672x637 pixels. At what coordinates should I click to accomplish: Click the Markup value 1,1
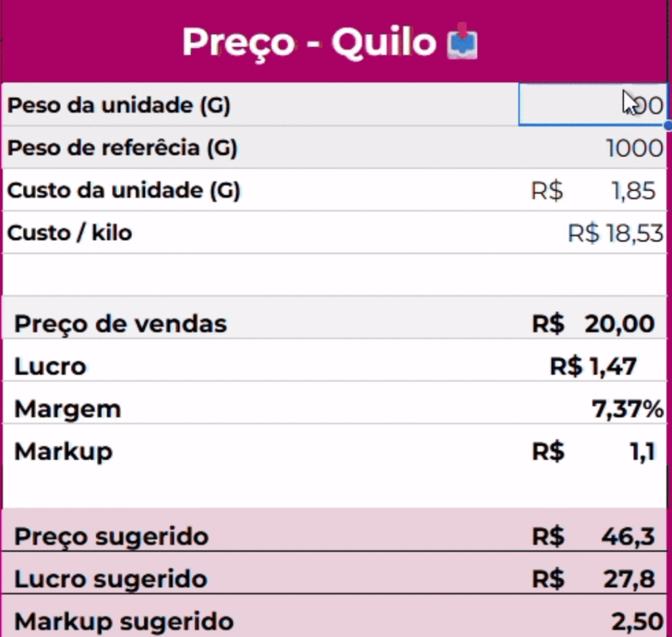coord(642,452)
